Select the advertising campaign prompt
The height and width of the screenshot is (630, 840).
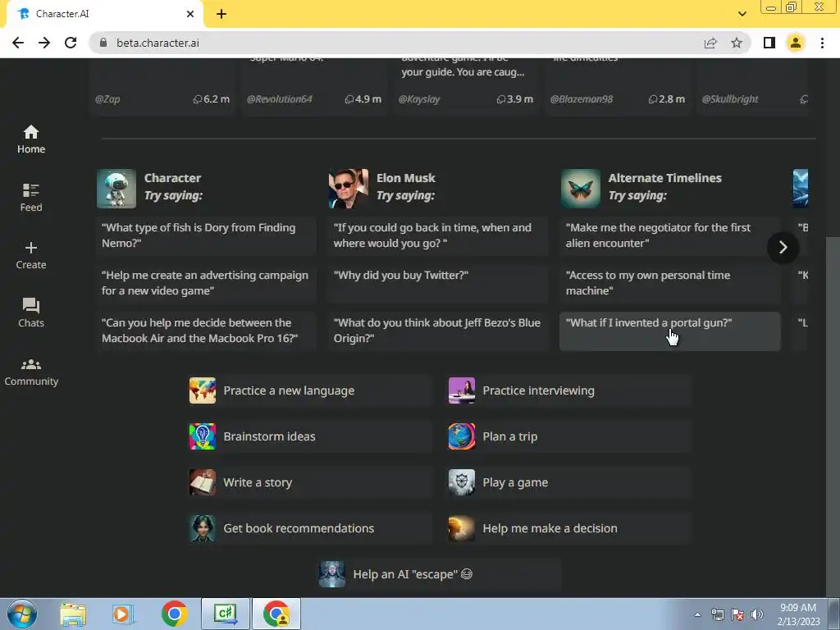click(x=206, y=283)
